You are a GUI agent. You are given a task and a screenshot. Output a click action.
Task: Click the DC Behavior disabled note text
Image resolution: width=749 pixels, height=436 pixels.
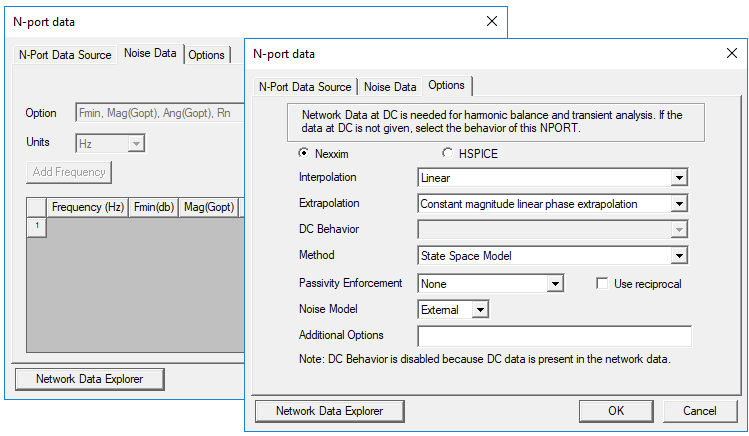click(484, 359)
